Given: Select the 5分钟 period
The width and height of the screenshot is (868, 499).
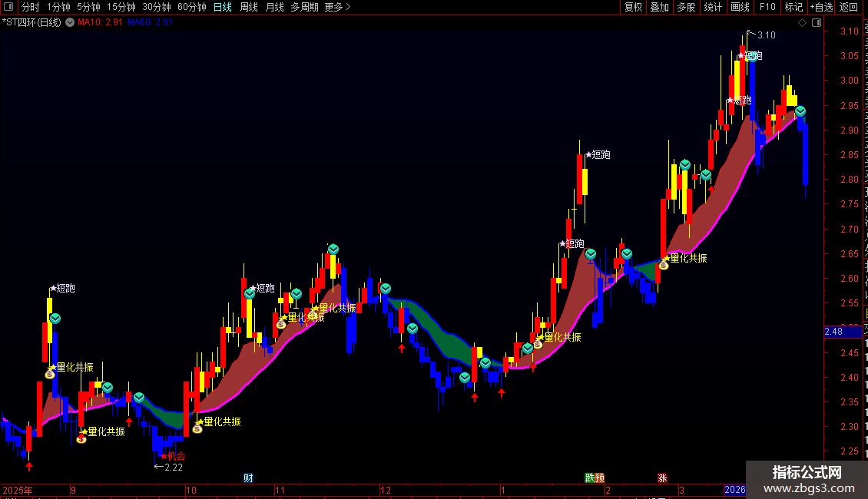Looking at the screenshot, I should coord(88,7).
